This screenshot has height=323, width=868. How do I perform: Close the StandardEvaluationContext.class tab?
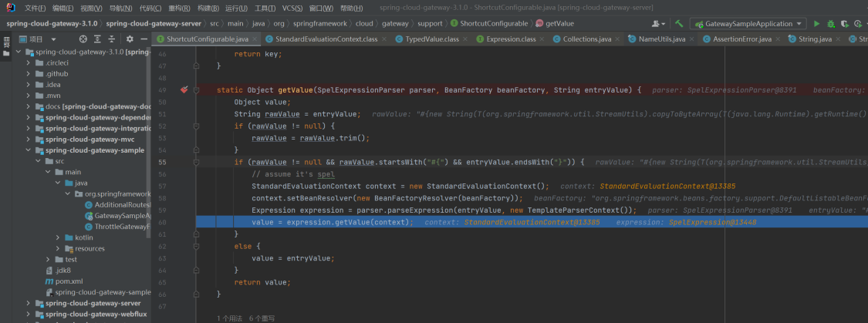383,39
